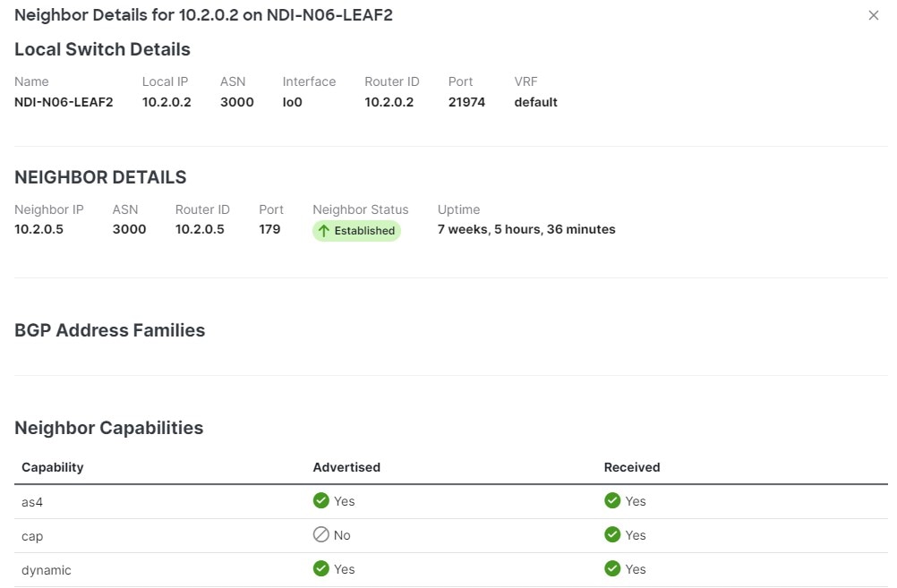The height and width of the screenshot is (588, 897).
Task: Click the Neighbor Capabilities heading
Action: (x=108, y=428)
